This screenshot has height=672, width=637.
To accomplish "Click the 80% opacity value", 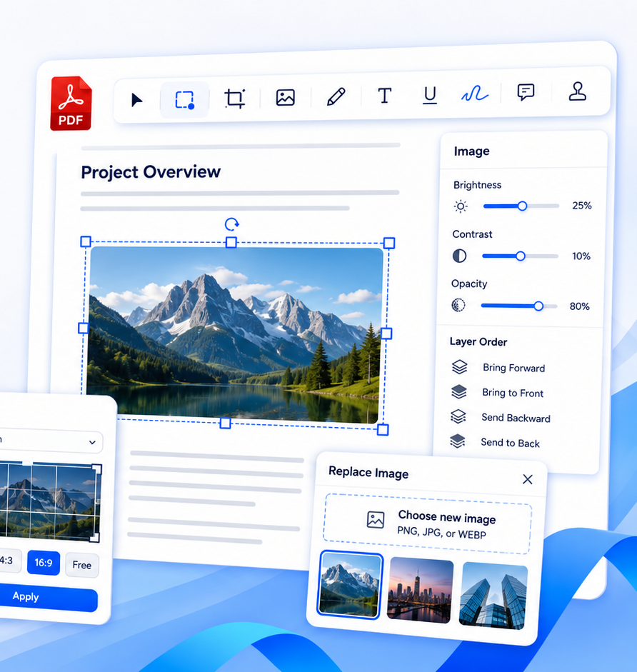I will (580, 306).
